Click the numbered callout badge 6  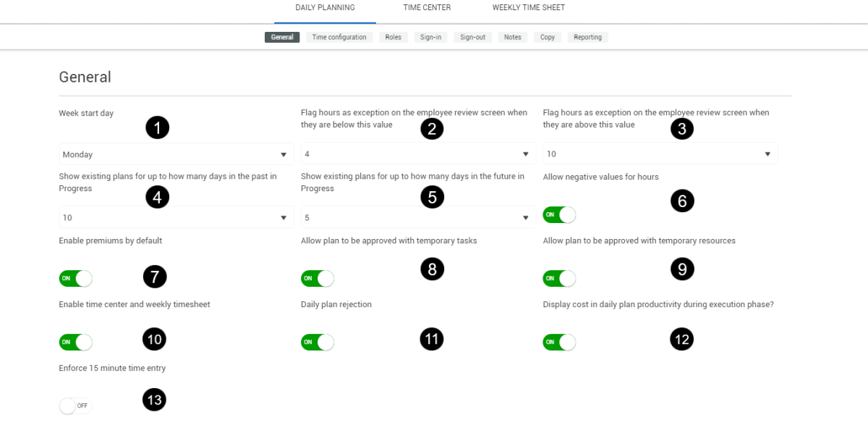[x=681, y=201]
